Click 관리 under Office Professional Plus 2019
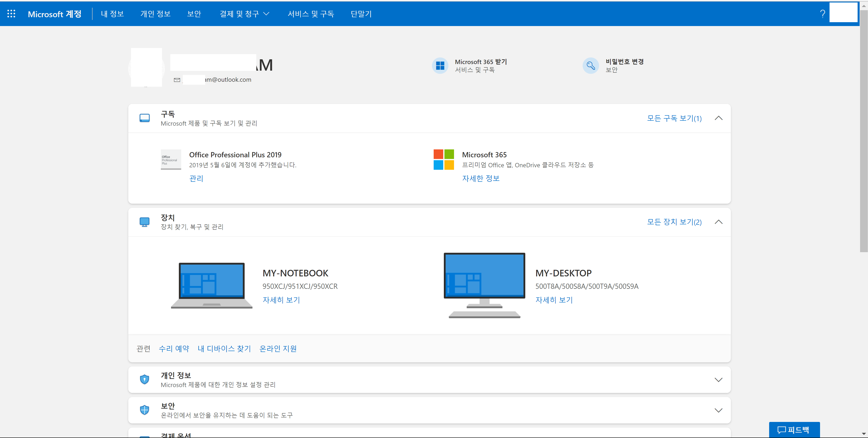868x438 pixels. tap(196, 178)
